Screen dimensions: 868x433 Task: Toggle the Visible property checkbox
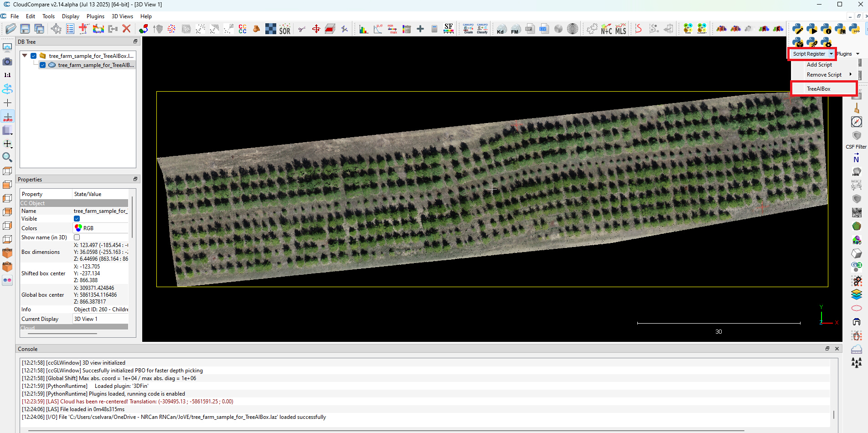(x=77, y=219)
